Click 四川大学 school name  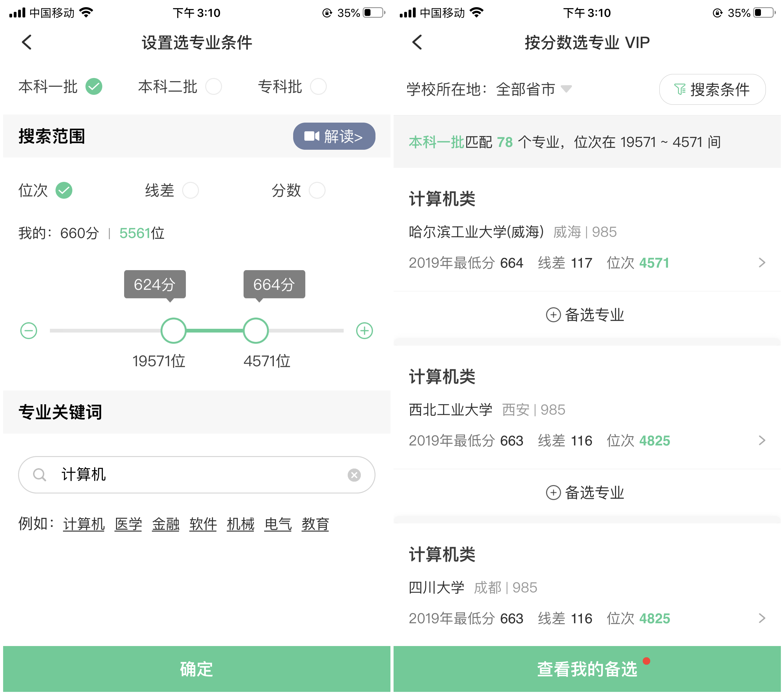437,587
